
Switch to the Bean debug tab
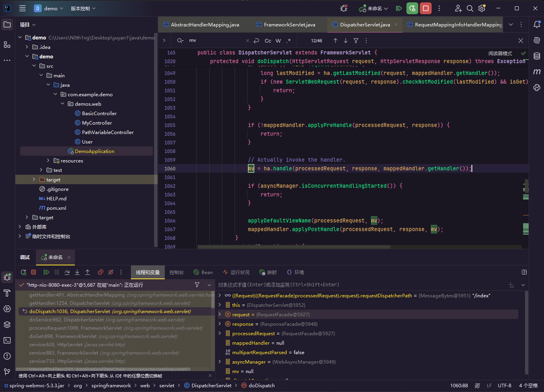pos(203,273)
